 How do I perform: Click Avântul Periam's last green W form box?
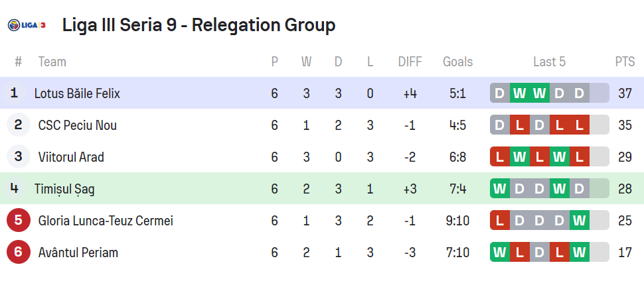click(579, 253)
